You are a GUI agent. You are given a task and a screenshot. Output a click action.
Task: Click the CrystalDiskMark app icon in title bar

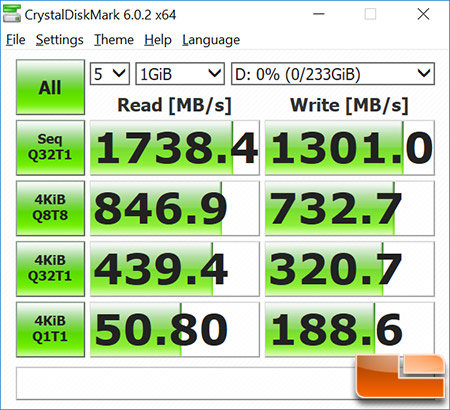(12, 14)
